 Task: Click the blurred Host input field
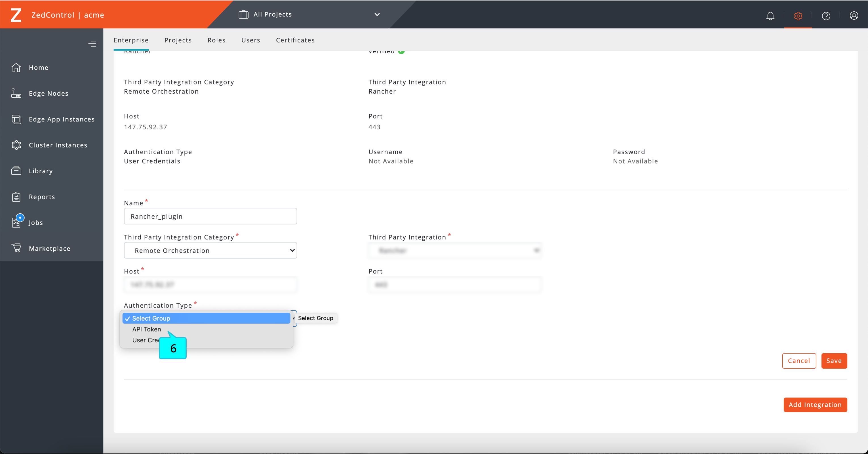click(210, 285)
